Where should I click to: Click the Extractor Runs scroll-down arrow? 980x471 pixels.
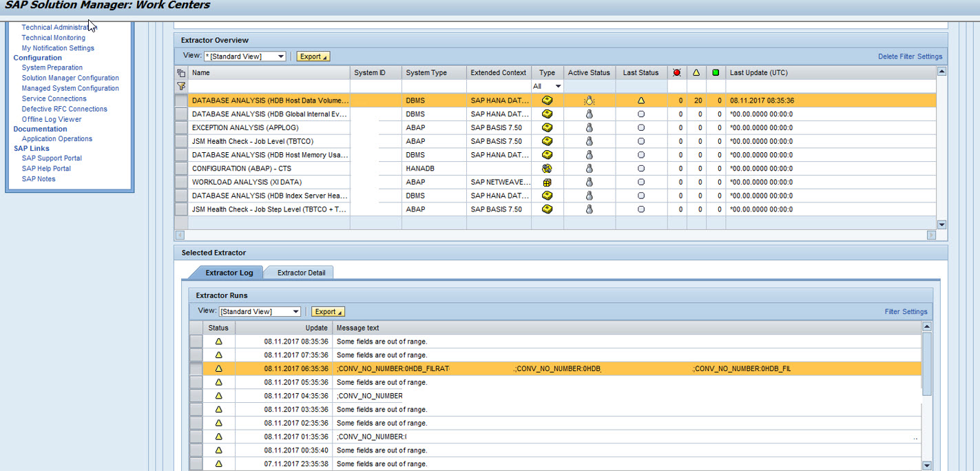[926, 465]
